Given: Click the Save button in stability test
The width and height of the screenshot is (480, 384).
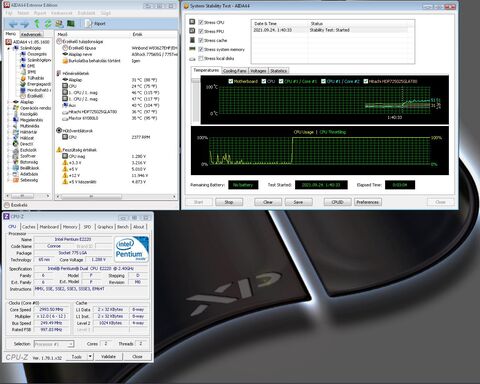Looking at the screenshot, I should pos(298,202).
